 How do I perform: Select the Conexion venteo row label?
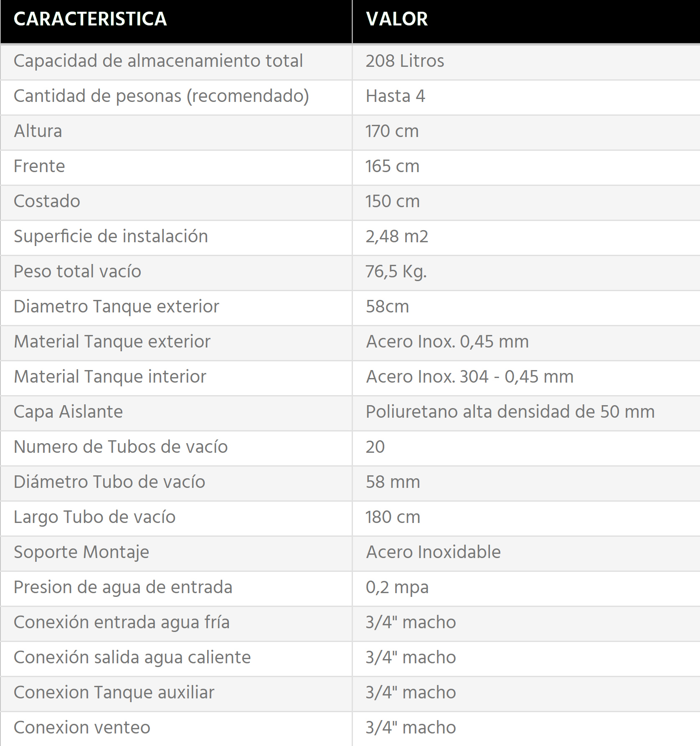[x=82, y=728]
